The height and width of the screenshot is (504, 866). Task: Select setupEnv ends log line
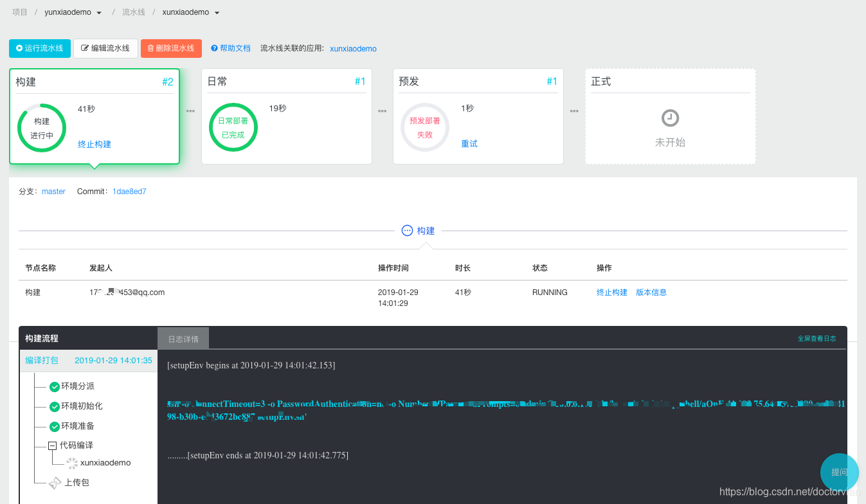coord(258,455)
